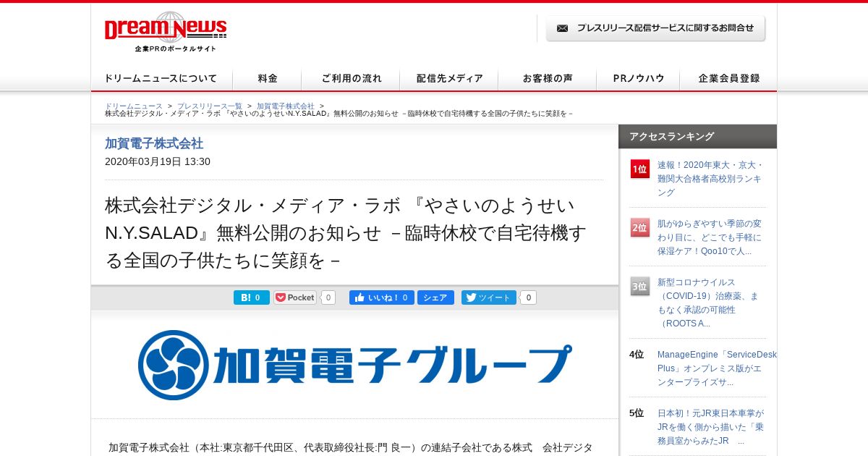Tweet the article with ツイート button
Screen dimensions: 868x456
(x=488, y=297)
